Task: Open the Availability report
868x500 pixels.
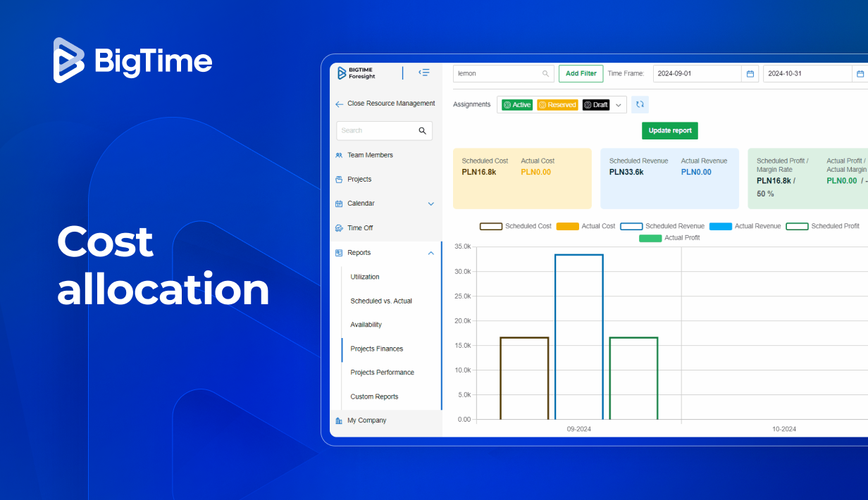Action: pyautogui.click(x=366, y=325)
